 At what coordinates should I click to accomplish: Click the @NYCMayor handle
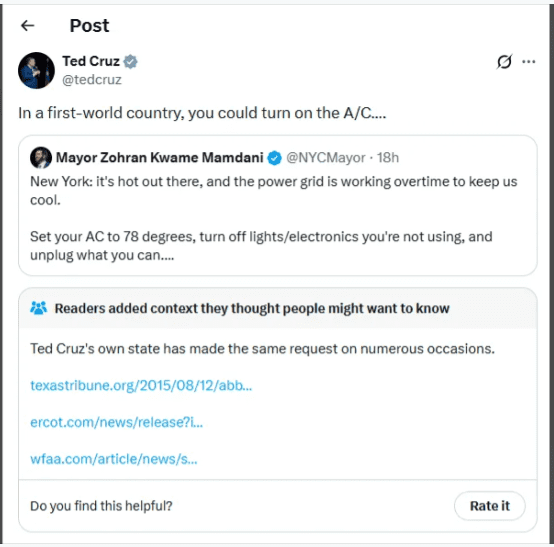point(326,158)
